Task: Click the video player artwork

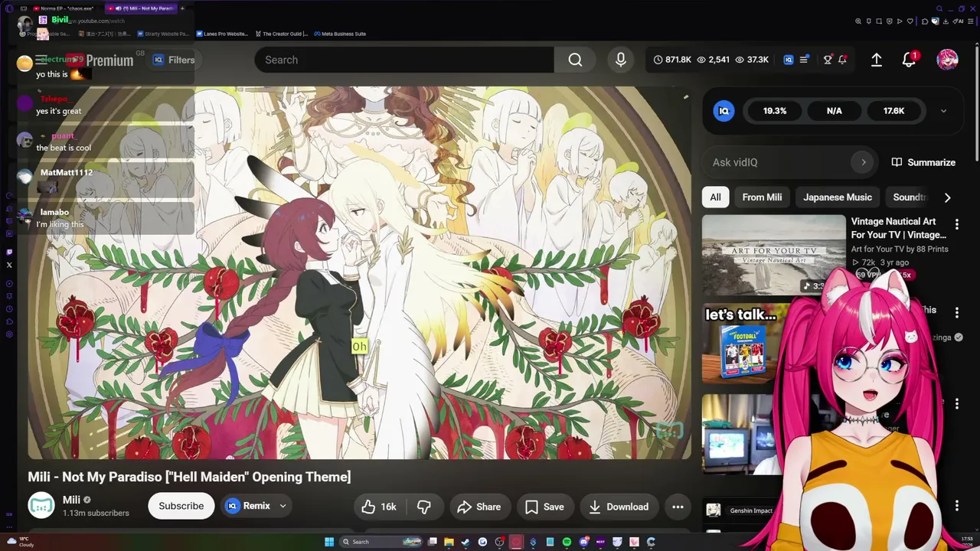Action: click(359, 272)
